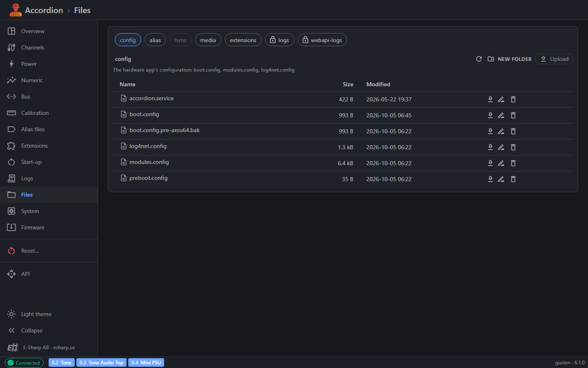The width and height of the screenshot is (588, 368).
Task: Select the preboot.config file name
Action: [149, 178]
